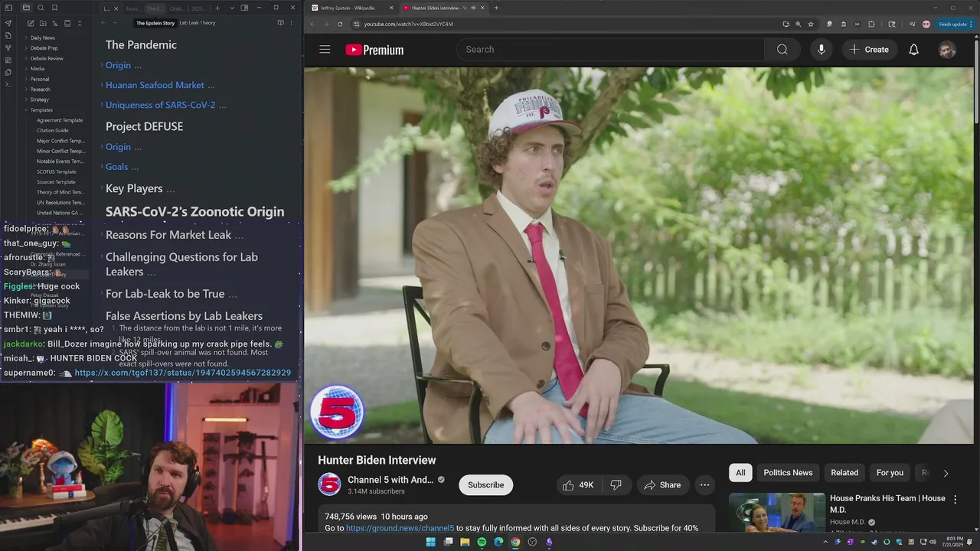Open Obsidian from the taskbar
The height and width of the screenshot is (551, 980).
pyautogui.click(x=549, y=542)
